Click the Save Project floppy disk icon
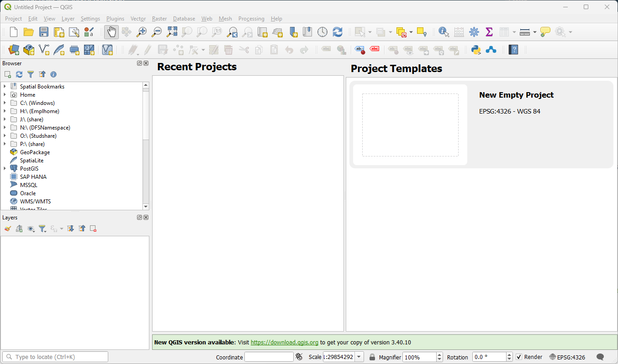The height and width of the screenshot is (364, 618). click(x=43, y=32)
